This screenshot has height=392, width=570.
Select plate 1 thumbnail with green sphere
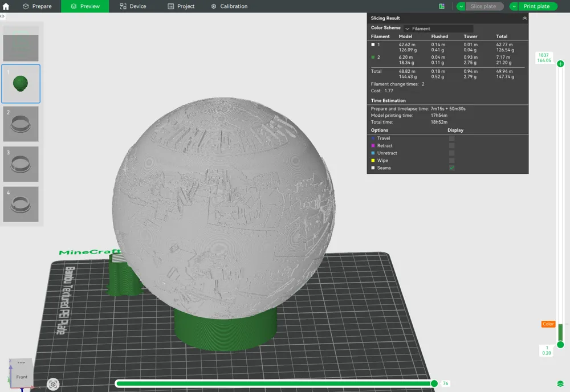pyautogui.click(x=21, y=84)
